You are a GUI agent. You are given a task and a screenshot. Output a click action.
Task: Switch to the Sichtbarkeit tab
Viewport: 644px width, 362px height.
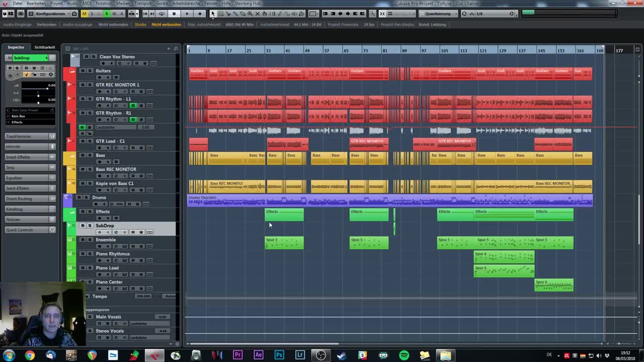click(x=45, y=47)
